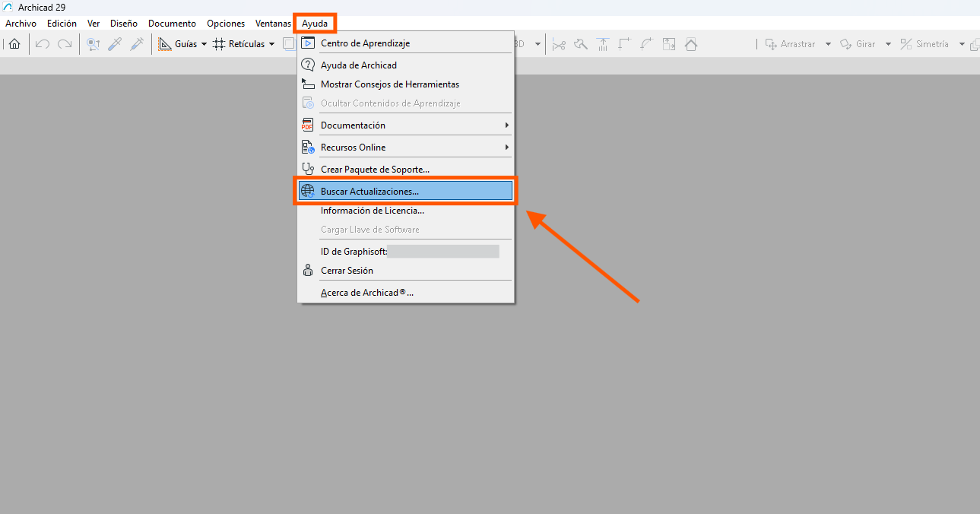Open the Girar dropdown arrow
980x514 pixels.
[x=888, y=44]
